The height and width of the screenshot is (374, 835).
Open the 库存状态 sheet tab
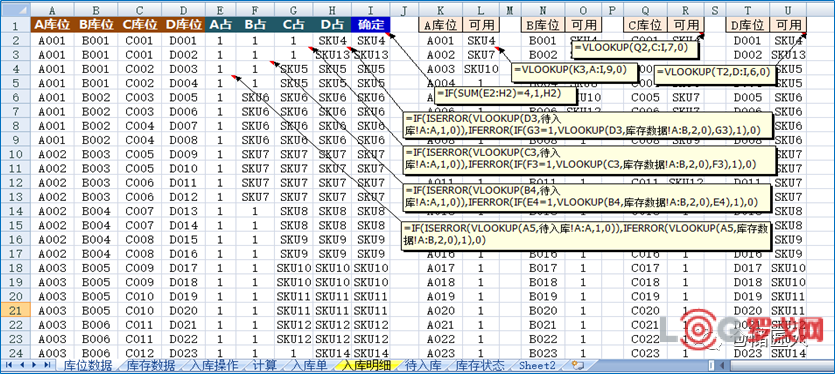pyautogui.click(x=481, y=365)
